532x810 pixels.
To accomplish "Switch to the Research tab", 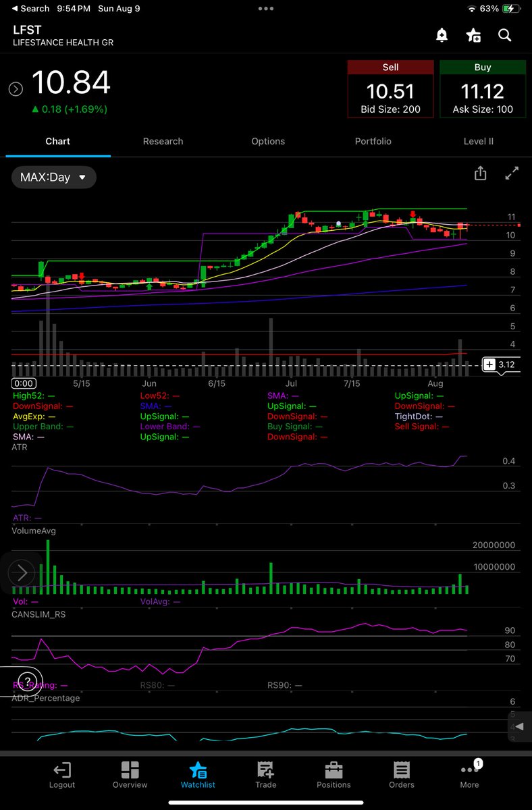I will tap(163, 141).
